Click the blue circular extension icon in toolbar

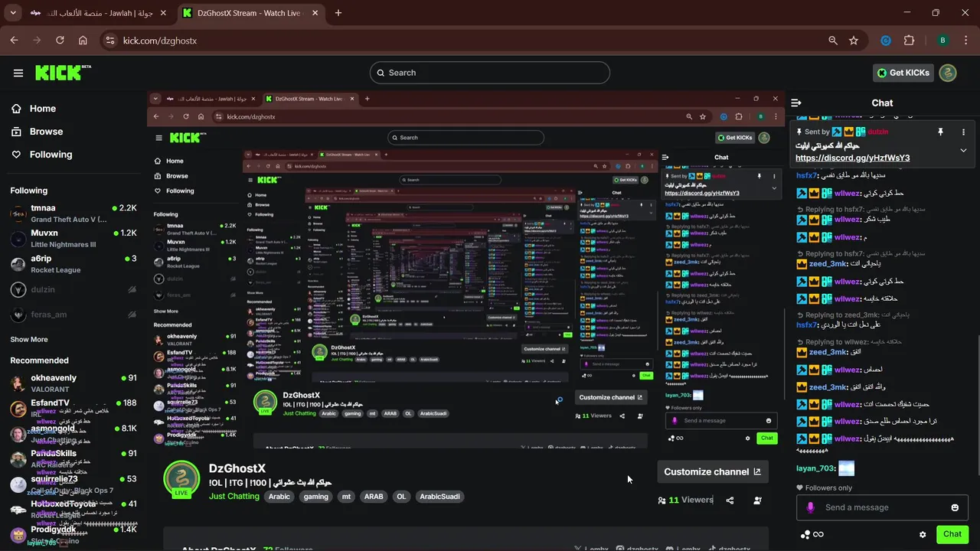[886, 41]
